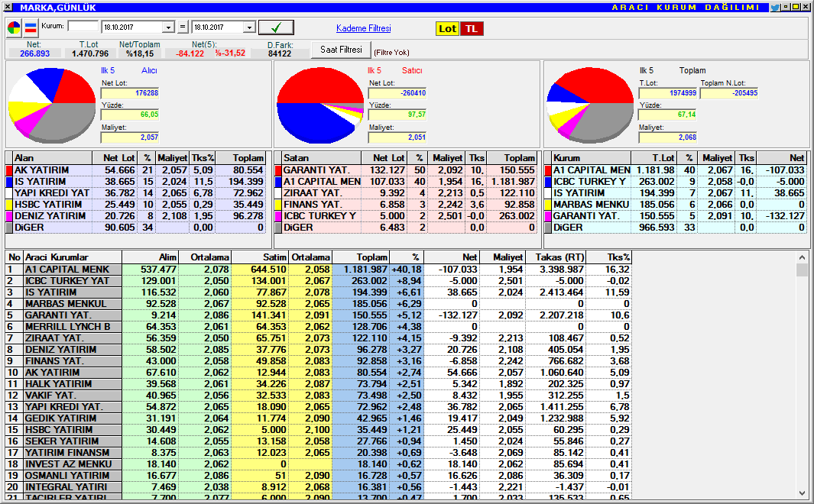Image resolution: width=814 pixels, height=504 pixels.
Task: Click VAKIF YAT. row in main table
Action: coord(318,395)
